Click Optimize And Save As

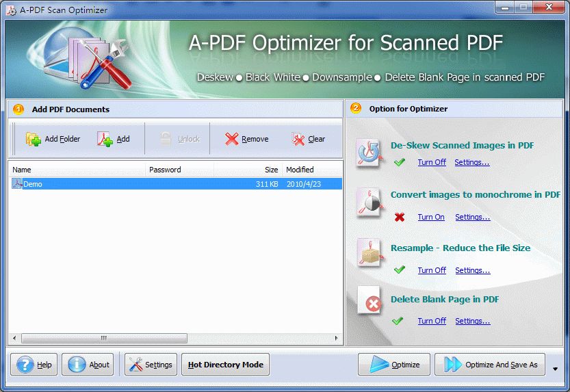[x=490, y=365]
